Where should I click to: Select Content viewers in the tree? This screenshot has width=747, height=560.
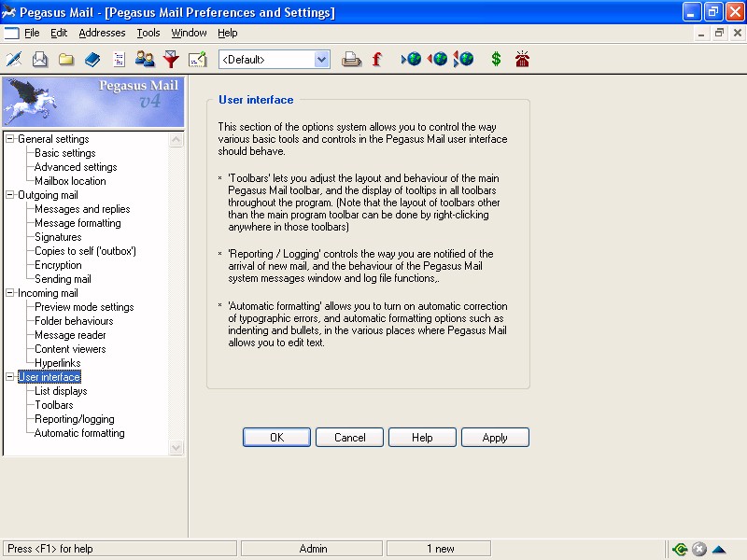[70, 349]
